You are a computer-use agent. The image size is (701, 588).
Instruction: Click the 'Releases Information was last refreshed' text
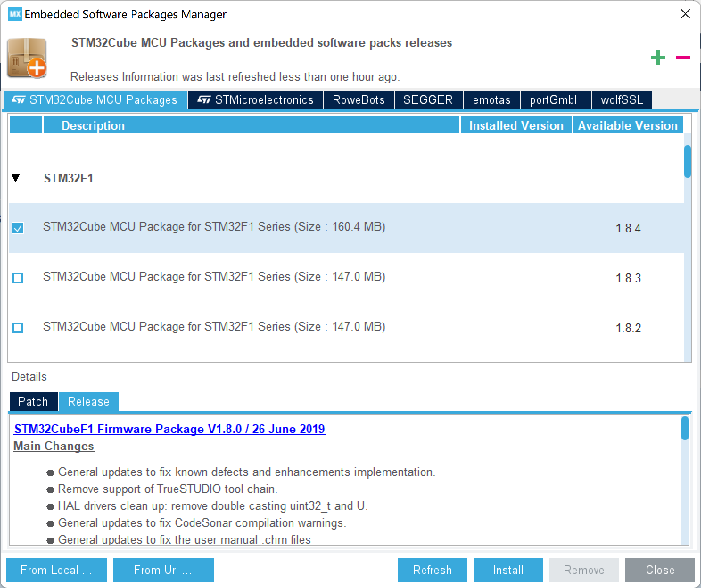click(235, 77)
